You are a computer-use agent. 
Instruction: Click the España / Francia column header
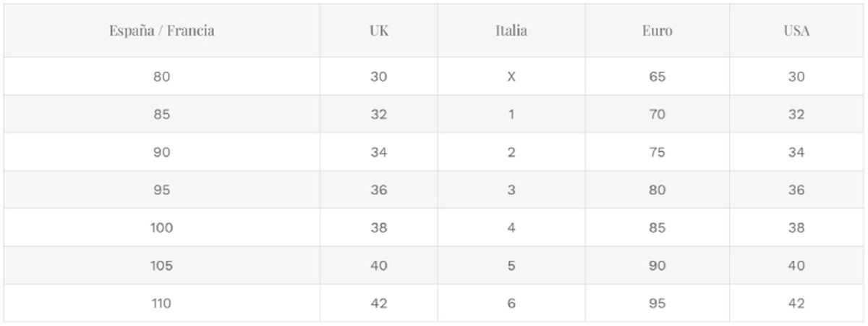point(161,31)
